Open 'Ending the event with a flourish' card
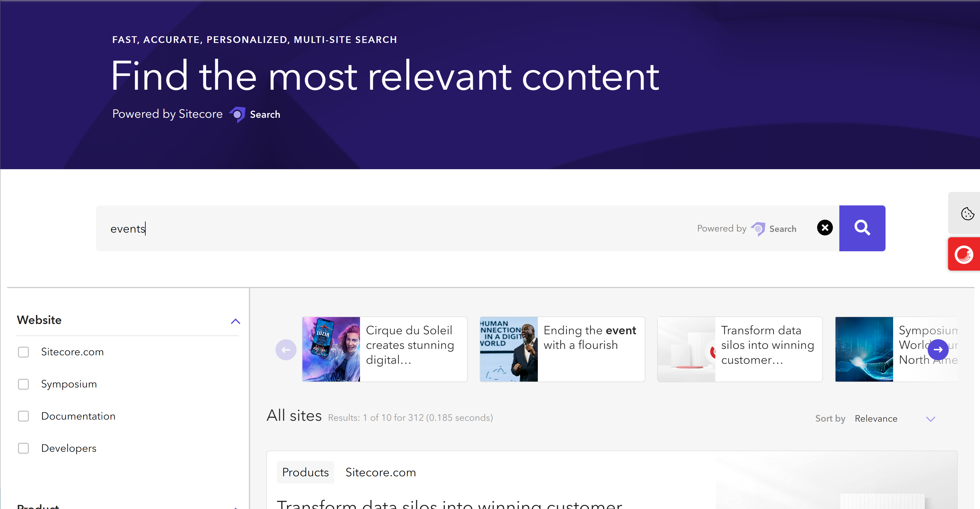Viewport: 980px width, 509px height. 562,349
